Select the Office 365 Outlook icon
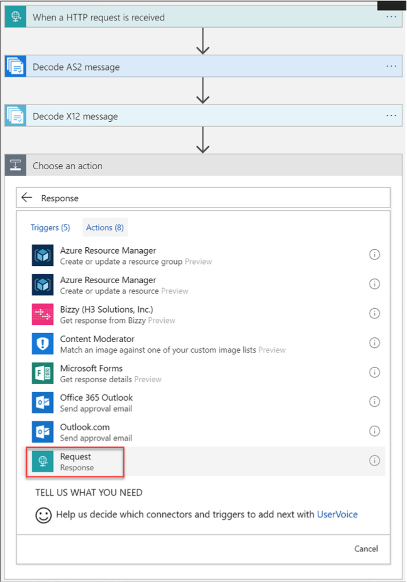The image size is (407, 582). [43, 402]
